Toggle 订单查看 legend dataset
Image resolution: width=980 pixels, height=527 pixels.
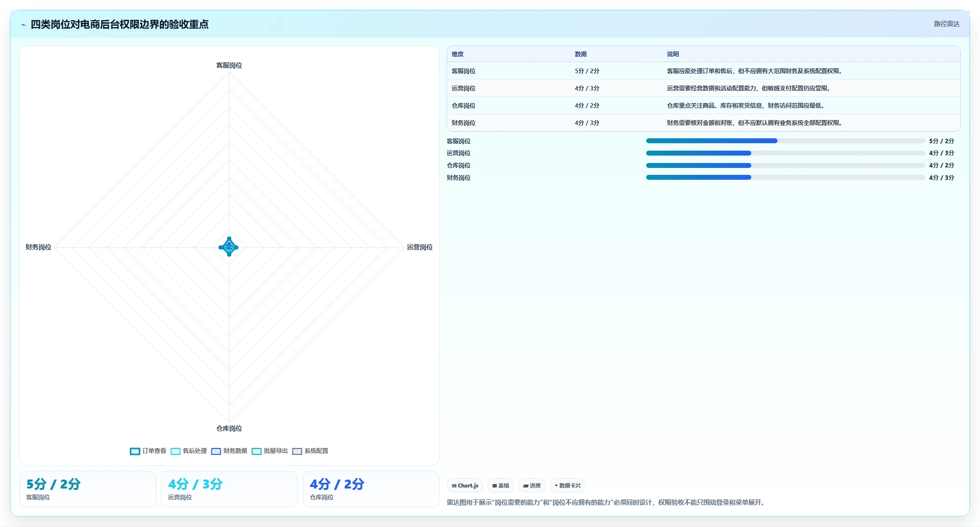tap(148, 451)
